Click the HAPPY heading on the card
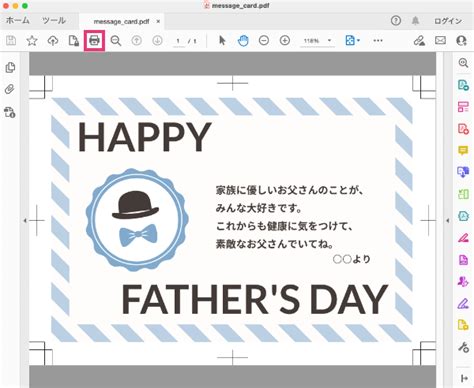474x388 pixels. tap(145, 137)
